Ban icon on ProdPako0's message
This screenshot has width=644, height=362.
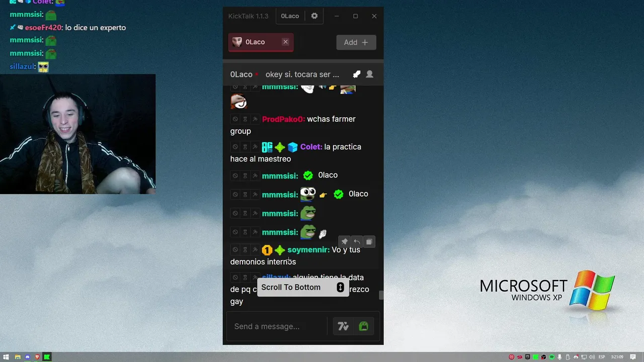click(x=235, y=119)
